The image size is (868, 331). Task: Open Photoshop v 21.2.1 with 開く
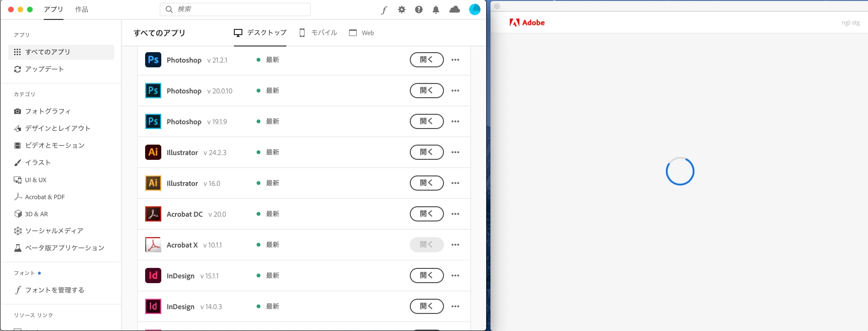click(x=427, y=60)
